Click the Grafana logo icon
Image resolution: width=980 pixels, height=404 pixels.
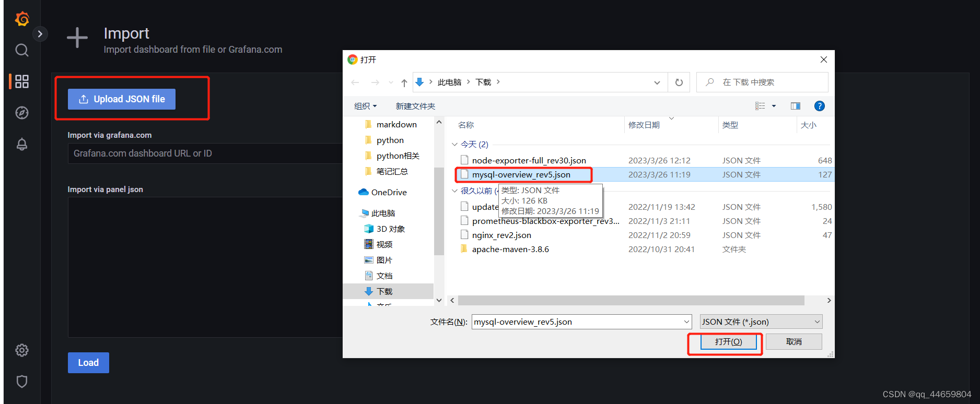22,19
